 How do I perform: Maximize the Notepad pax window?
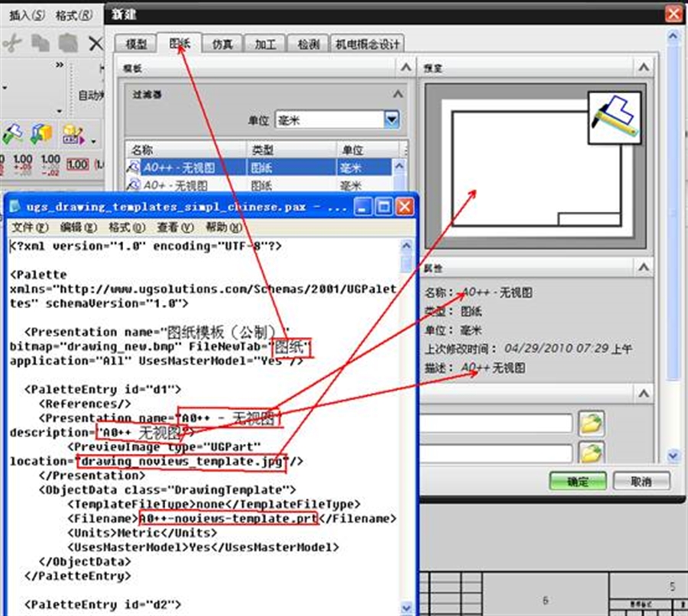pos(384,206)
